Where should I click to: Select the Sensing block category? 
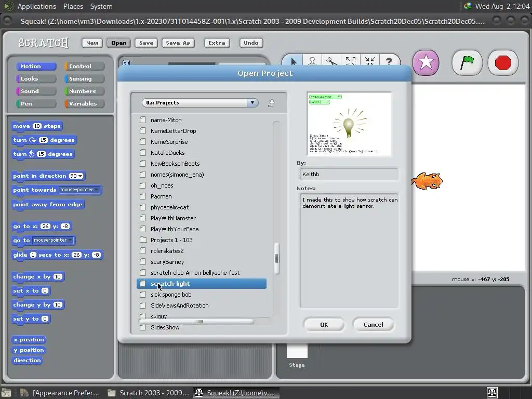click(x=85, y=79)
